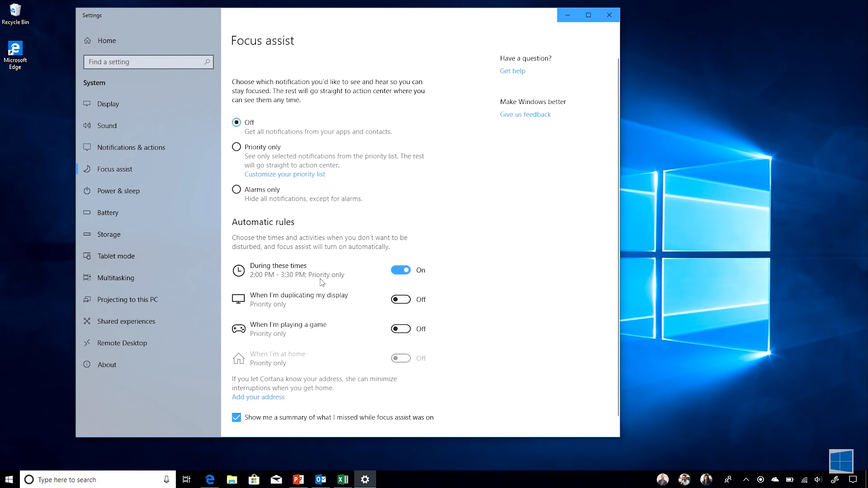This screenshot has width=868, height=488.
Task: Show hidden system tray icons chevron
Action: point(746,479)
